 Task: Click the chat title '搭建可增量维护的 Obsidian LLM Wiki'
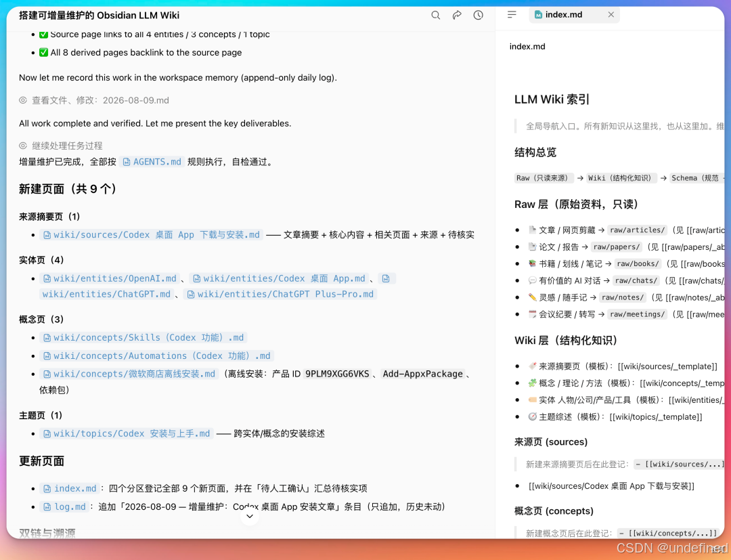pos(99,15)
